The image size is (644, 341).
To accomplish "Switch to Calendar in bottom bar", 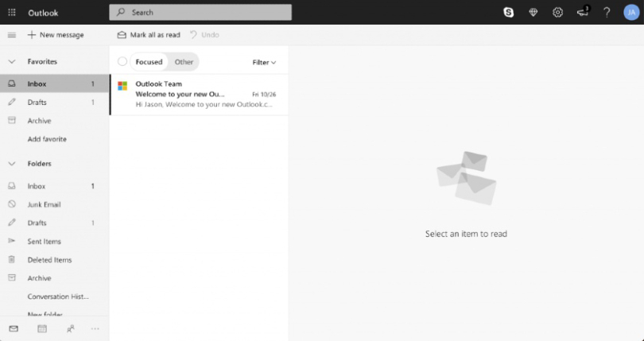I will pyautogui.click(x=42, y=328).
